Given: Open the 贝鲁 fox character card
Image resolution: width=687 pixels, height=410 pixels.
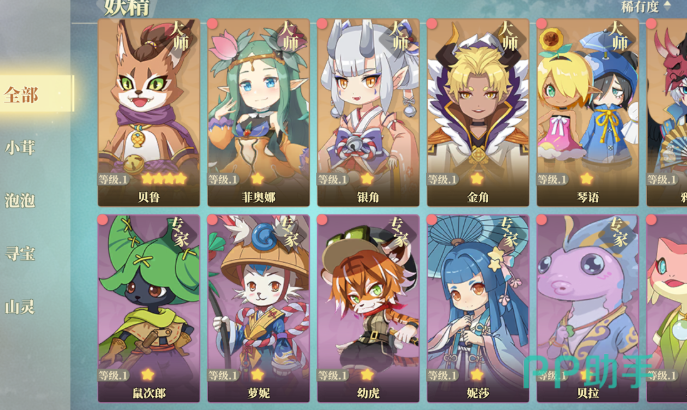Looking at the screenshot, I should click(x=149, y=112).
